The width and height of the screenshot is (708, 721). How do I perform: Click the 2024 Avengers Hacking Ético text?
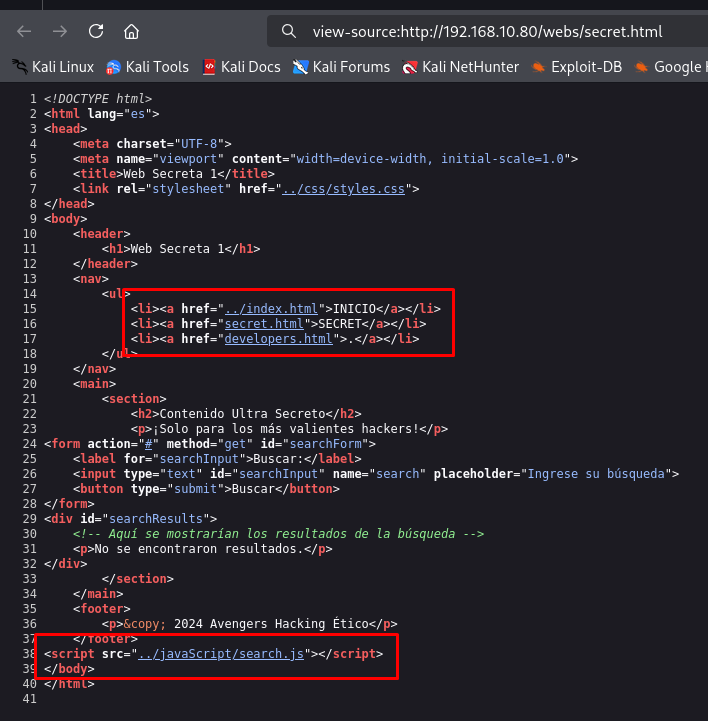click(x=271, y=624)
